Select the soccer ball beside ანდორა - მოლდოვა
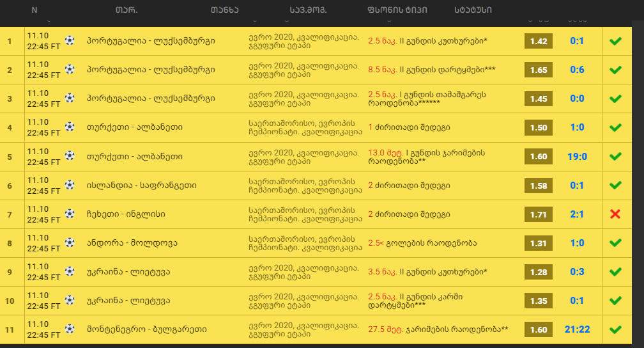This screenshot has height=348, width=644. click(70, 242)
